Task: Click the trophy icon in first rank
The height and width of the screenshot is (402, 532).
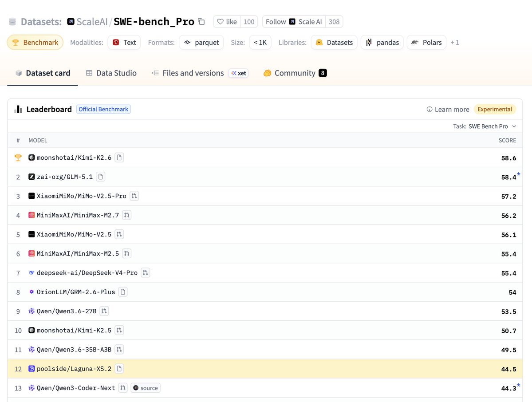Action: pos(18,158)
